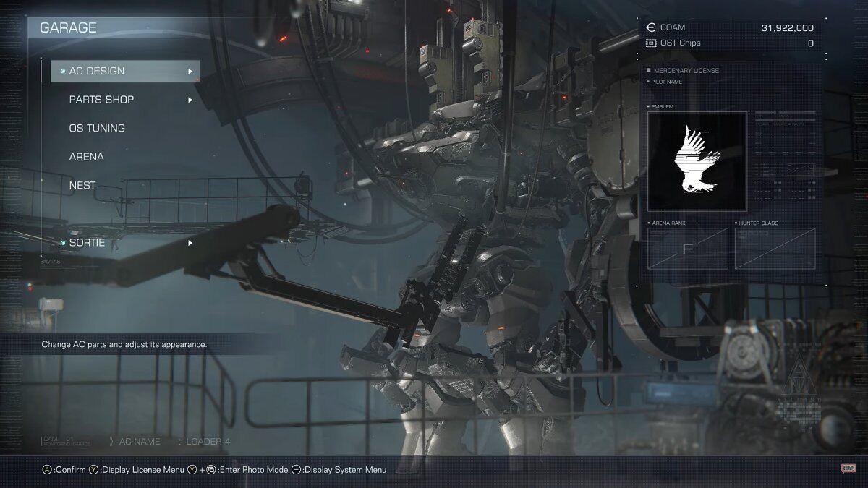Click the CAM 01 monitoring label
868x488 pixels.
(x=67, y=441)
